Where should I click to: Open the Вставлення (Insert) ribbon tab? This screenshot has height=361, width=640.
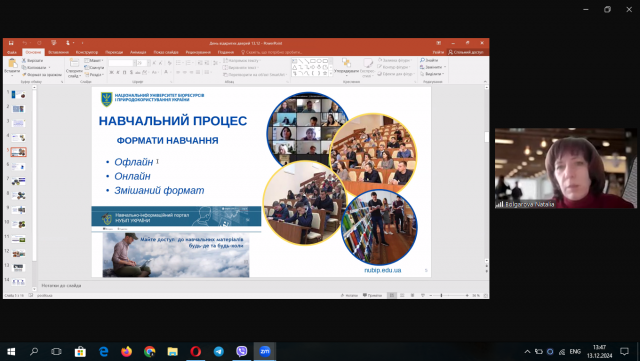pos(58,52)
